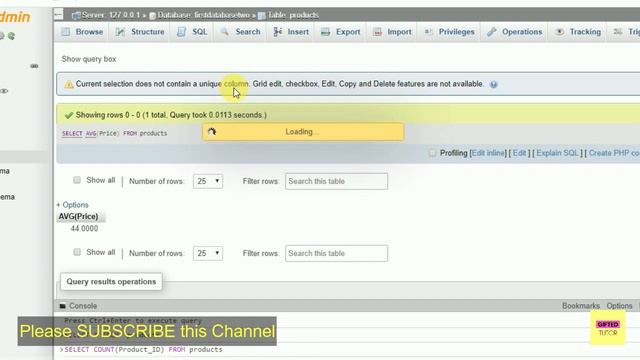The height and width of the screenshot is (360, 640).
Task: Click the Edit link after Edit inline
Action: (519, 153)
